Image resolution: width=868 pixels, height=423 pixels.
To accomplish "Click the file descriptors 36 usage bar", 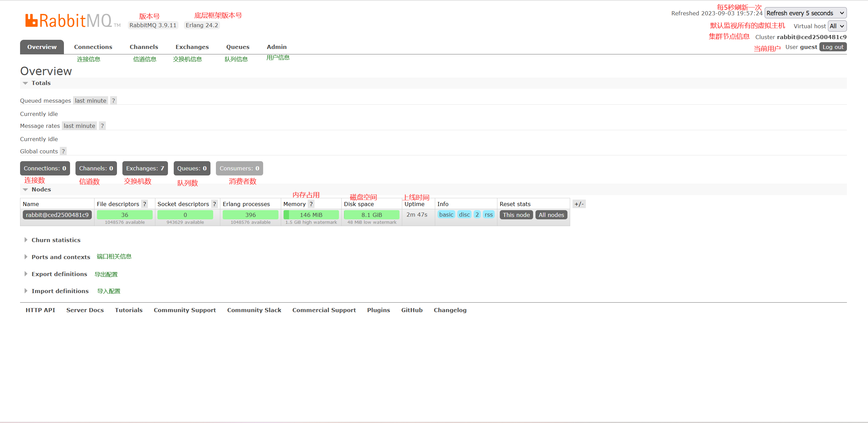I will point(125,215).
